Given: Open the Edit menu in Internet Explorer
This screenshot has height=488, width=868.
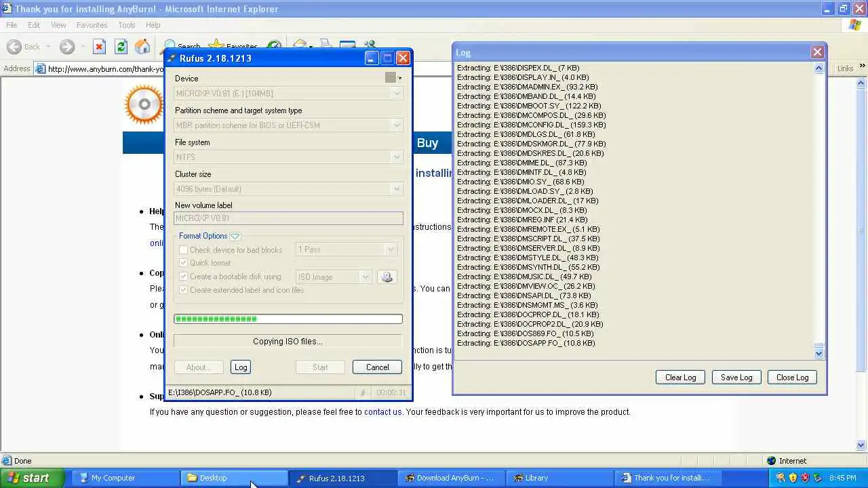Looking at the screenshot, I should point(34,25).
